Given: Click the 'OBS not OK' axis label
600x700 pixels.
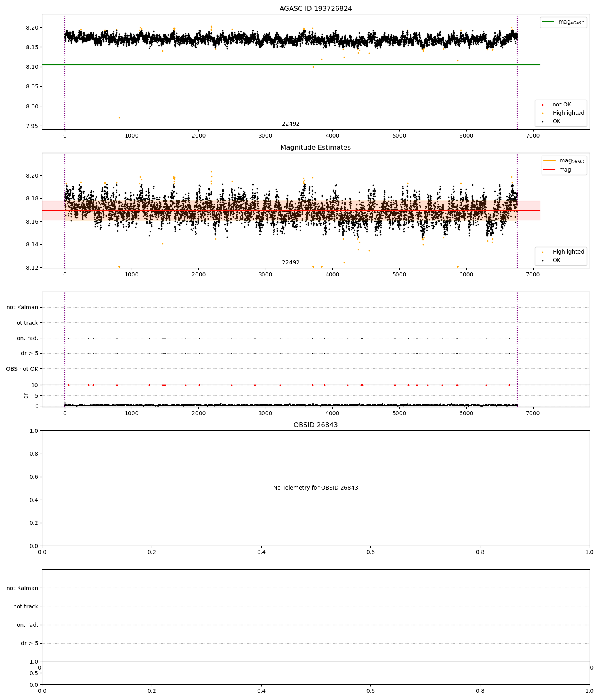Looking at the screenshot, I should (x=22, y=369).
